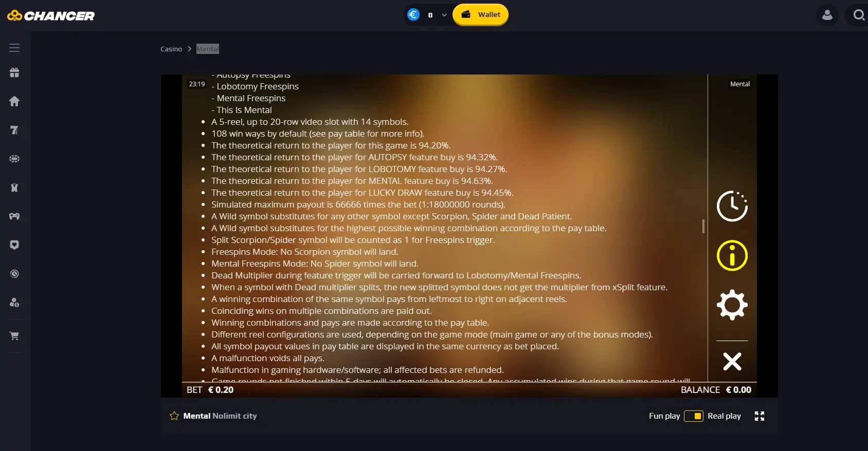Open the shopping cart sidebar icon

(14, 336)
